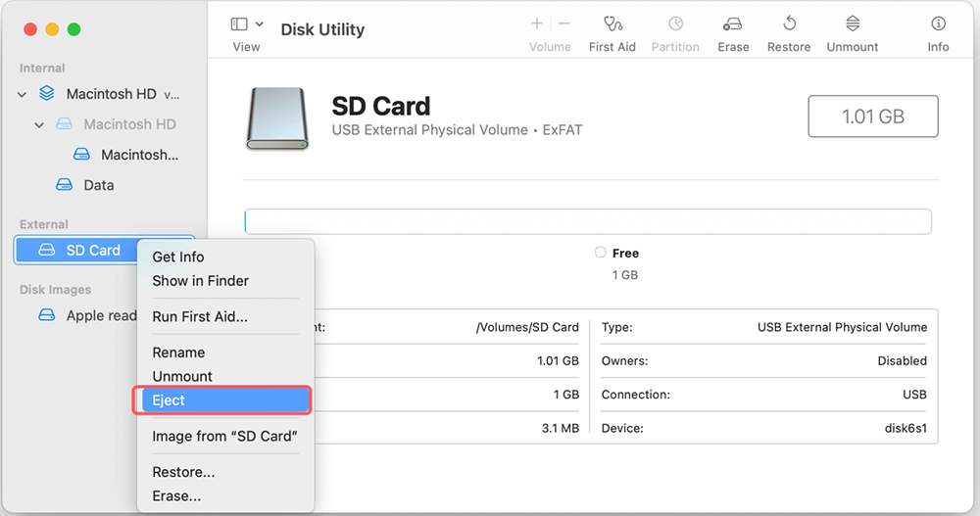Select the greyed Macintosh HD entry

pos(129,124)
